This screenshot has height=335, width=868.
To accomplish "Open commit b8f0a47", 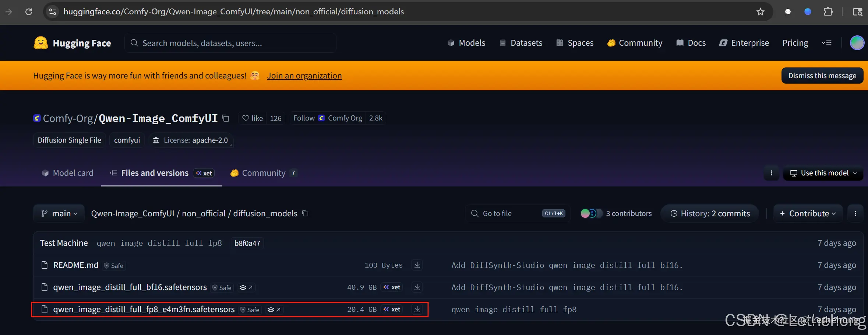I will pyautogui.click(x=247, y=243).
